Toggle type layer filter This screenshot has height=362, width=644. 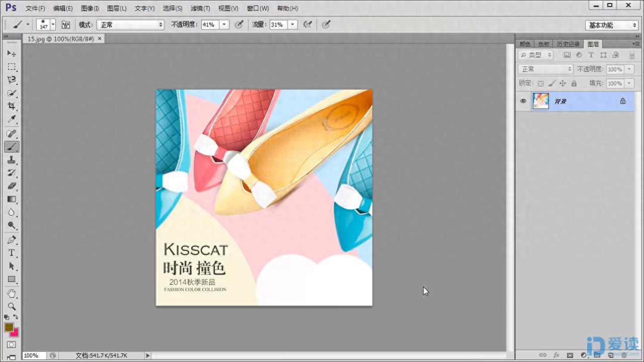pyautogui.click(x=591, y=55)
